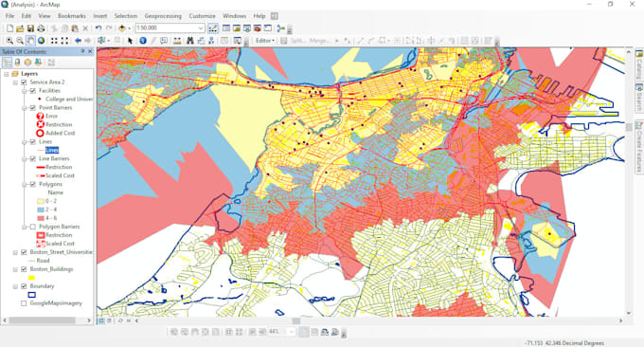Screen dimensions: 644x347
Task: Collapse the Point Barriers node
Action: point(25,108)
